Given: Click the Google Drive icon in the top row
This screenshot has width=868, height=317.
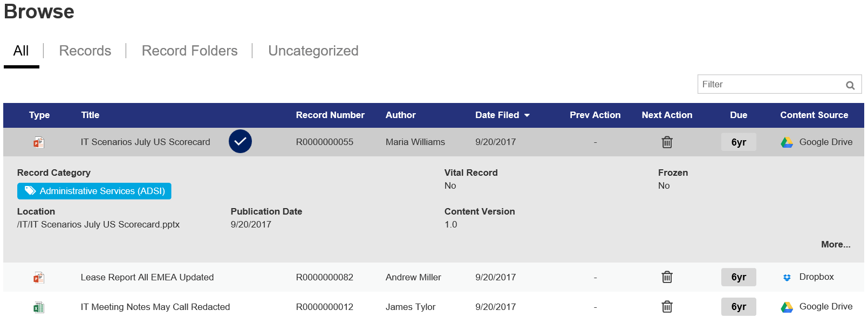Looking at the screenshot, I should coord(787,142).
